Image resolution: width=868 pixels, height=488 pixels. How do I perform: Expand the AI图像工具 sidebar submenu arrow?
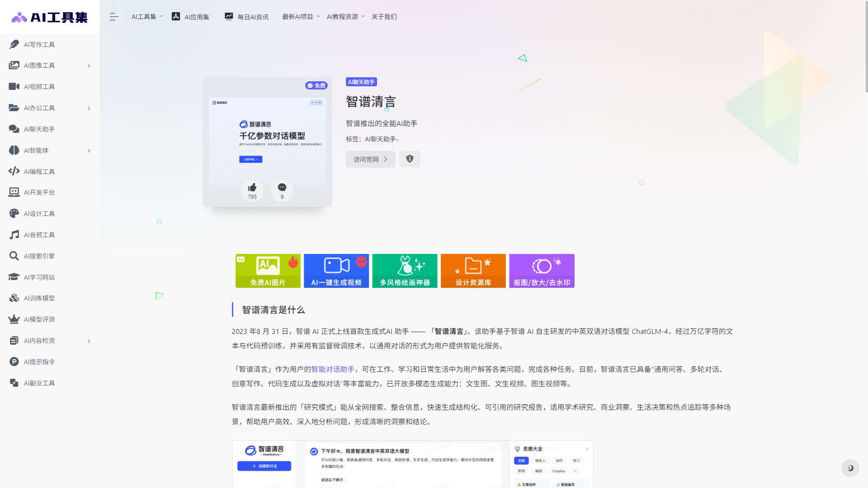click(x=89, y=66)
